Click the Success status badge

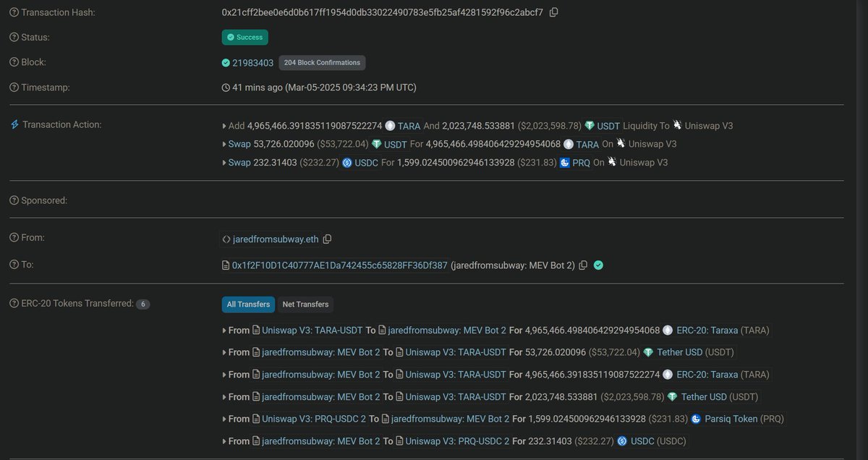pyautogui.click(x=244, y=37)
